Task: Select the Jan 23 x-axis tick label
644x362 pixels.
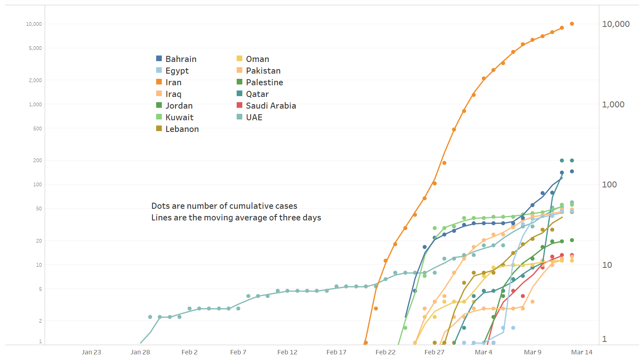Action: (91, 352)
